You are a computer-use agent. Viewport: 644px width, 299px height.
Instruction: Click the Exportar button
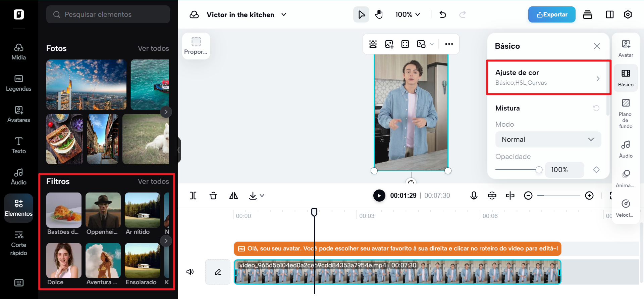pos(552,14)
